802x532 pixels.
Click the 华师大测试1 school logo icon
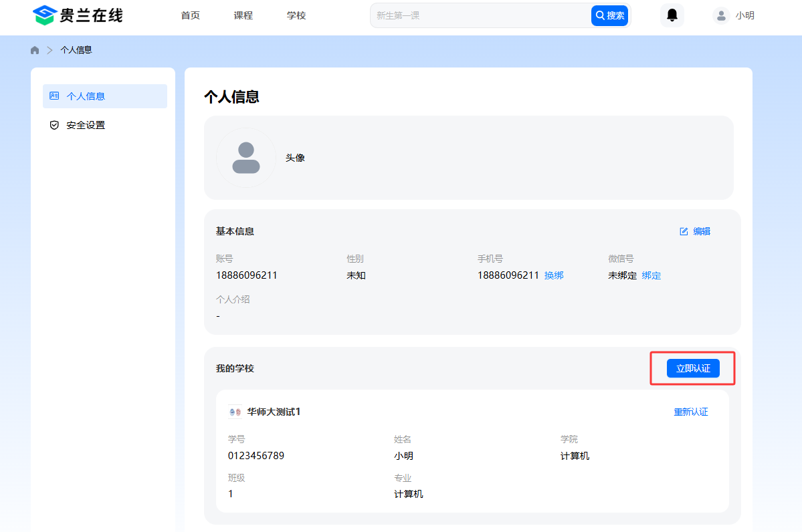pyautogui.click(x=235, y=412)
